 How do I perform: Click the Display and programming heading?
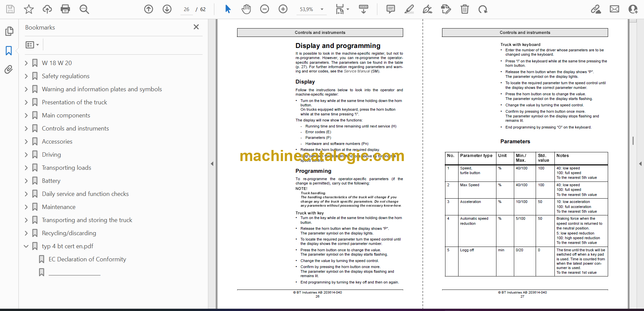[x=338, y=46]
